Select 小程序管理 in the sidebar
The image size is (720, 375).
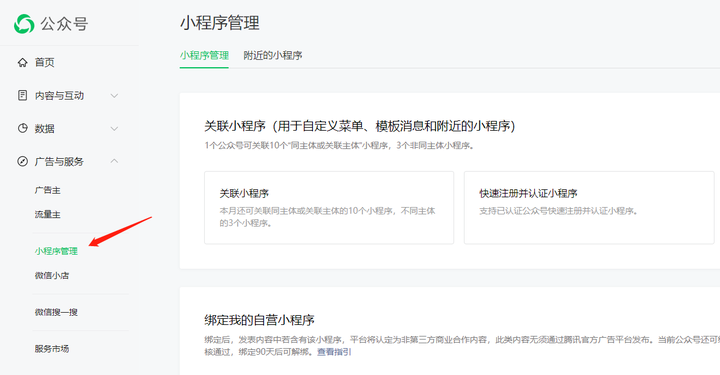pos(56,251)
